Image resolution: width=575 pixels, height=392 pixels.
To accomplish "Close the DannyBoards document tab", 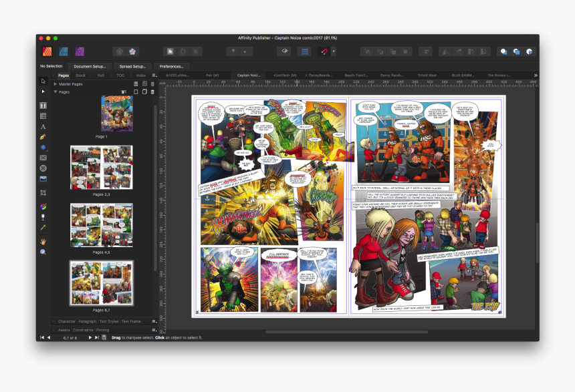I will 306,75.
